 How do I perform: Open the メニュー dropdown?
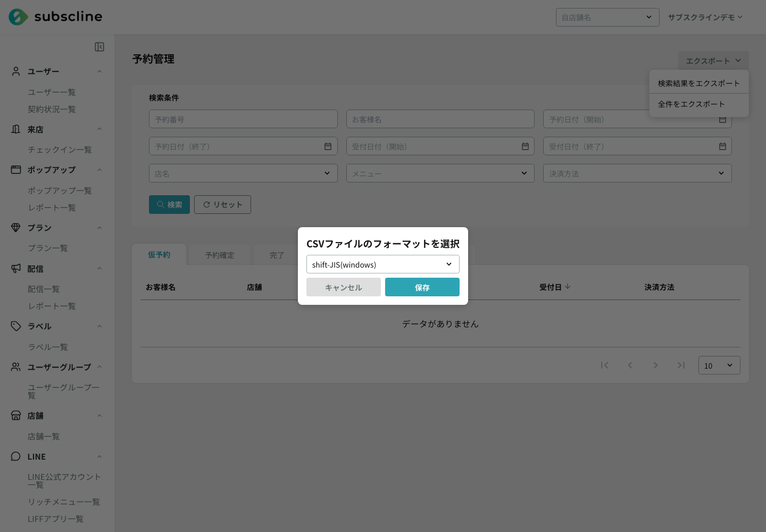(x=440, y=173)
